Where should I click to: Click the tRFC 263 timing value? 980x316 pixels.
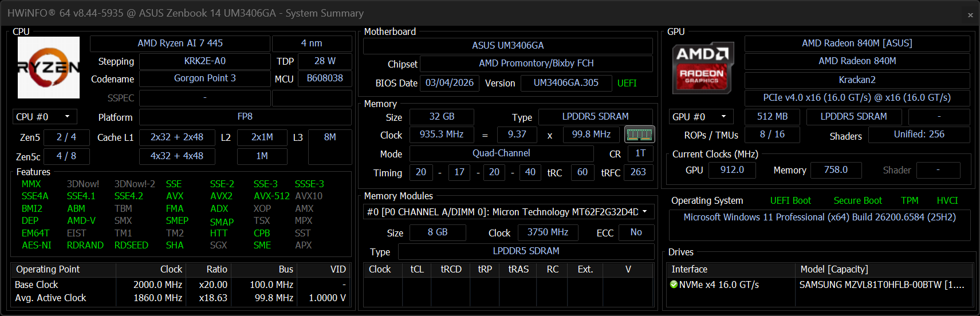click(x=638, y=172)
